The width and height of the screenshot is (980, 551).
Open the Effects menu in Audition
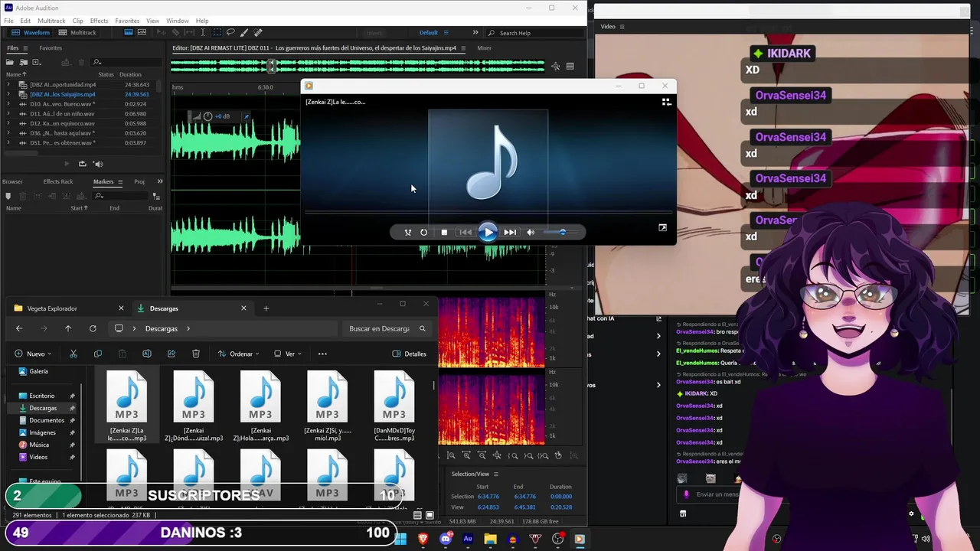point(99,21)
